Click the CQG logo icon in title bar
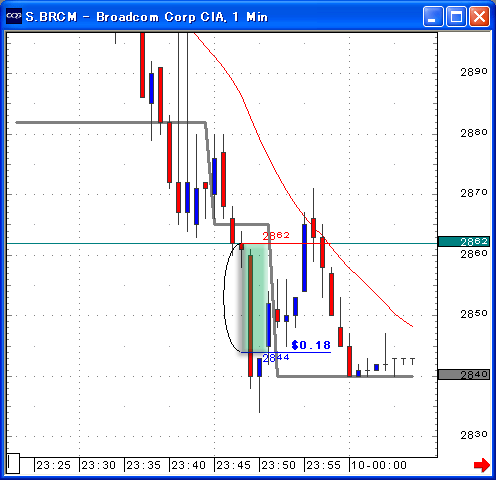496x480 pixels. pyautogui.click(x=14, y=16)
